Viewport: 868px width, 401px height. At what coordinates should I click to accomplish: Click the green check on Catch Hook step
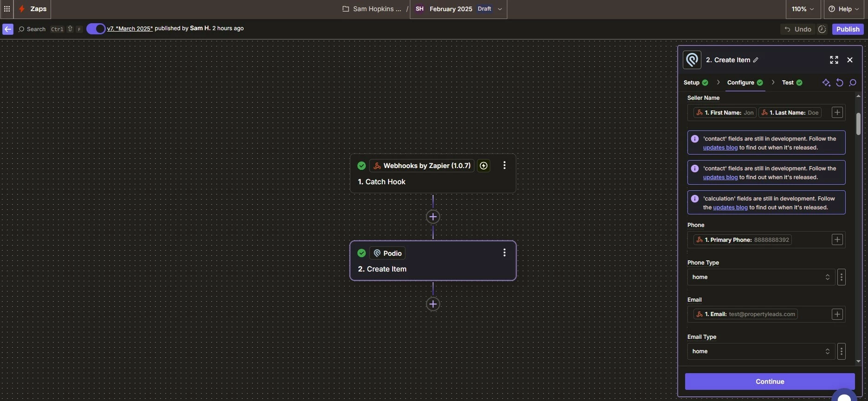pyautogui.click(x=362, y=166)
